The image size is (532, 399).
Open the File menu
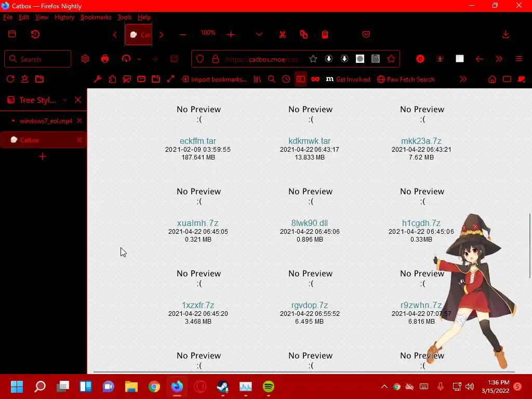tap(8, 17)
